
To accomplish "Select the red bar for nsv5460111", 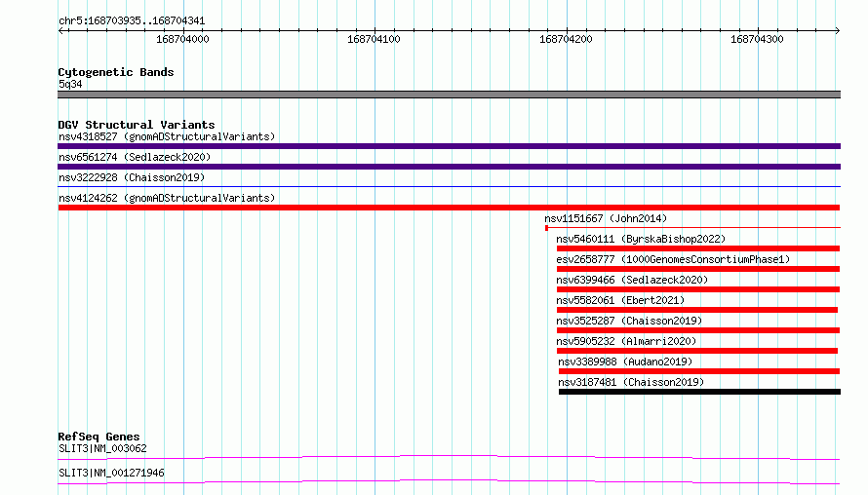I will tap(698, 248).
